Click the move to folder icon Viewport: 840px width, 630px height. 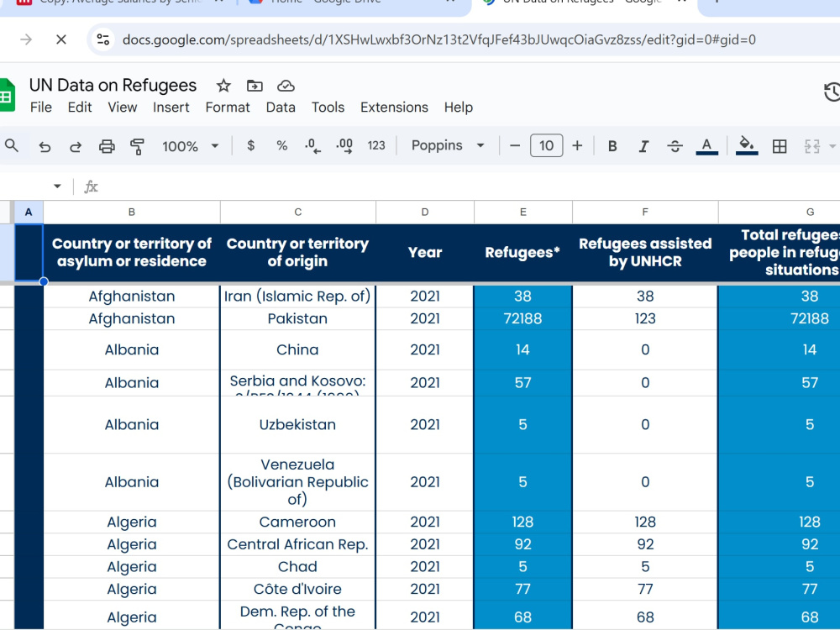[x=255, y=86]
